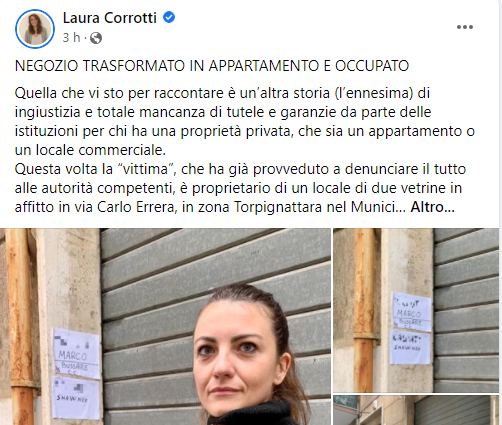Image resolution: width=502 pixels, height=425 pixels.
Task: Click the 'SHAWNEE' note in the large photo
Action: point(76,398)
